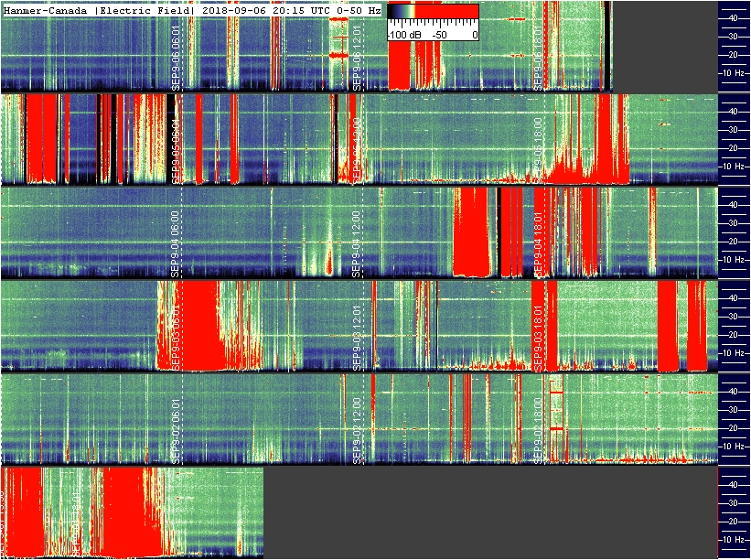Screen dimensions: 751x560
Task: Click the SEP9-02 12:00 time marker
Action: (357, 431)
